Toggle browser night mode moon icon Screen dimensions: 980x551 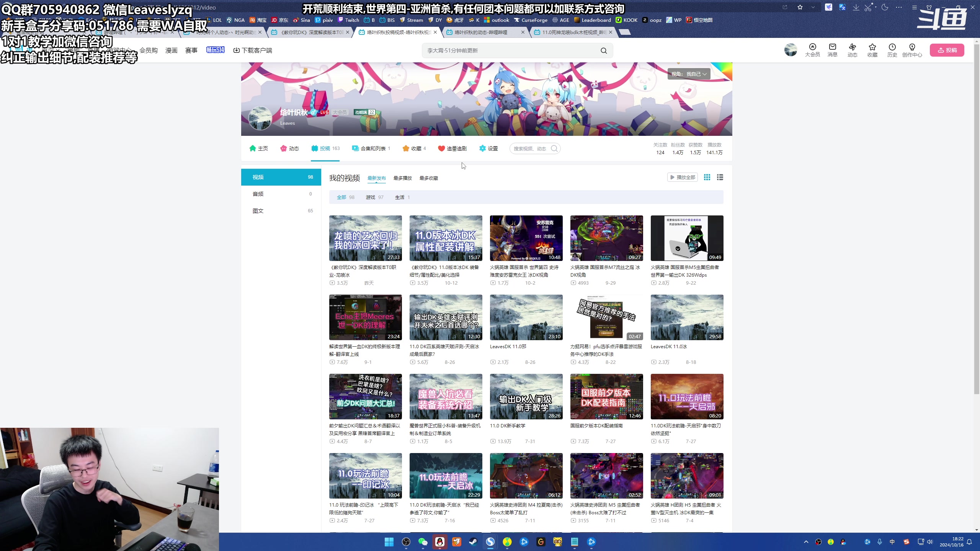[x=885, y=7]
